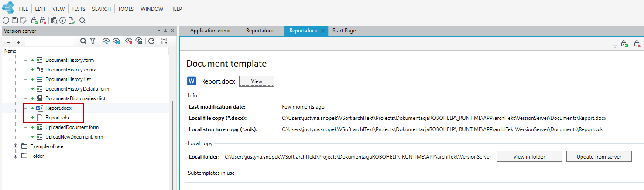Click the Word icon beside Report.docx title
Screen dimensions: 644x190
click(x=192, y=81)
